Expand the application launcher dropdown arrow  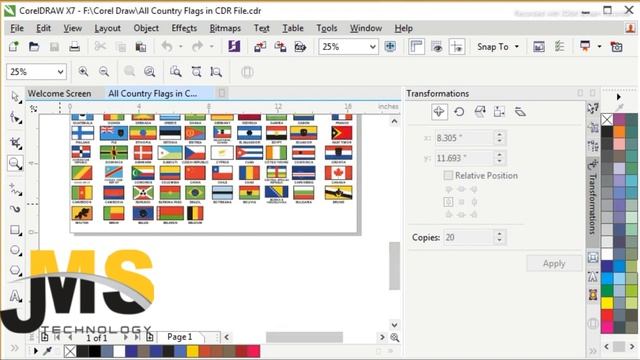tap(599, 47)
